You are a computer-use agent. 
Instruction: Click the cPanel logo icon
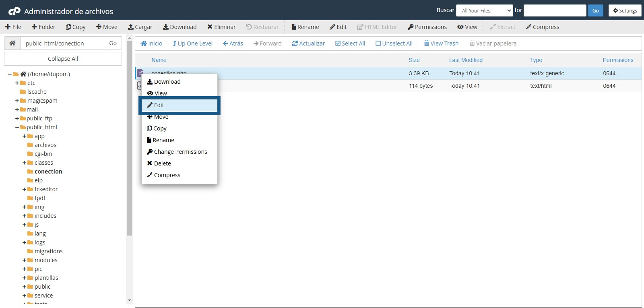click(x=14, y=11)
